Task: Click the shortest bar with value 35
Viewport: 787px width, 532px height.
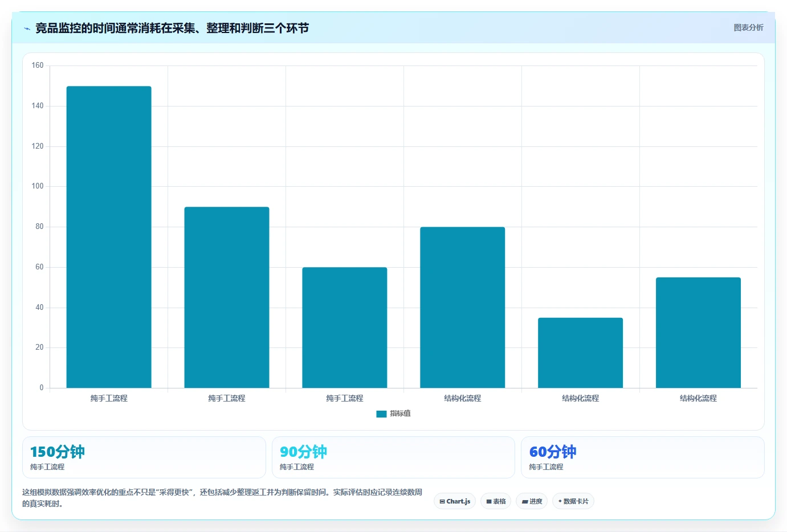Action: tap(580, 353)
